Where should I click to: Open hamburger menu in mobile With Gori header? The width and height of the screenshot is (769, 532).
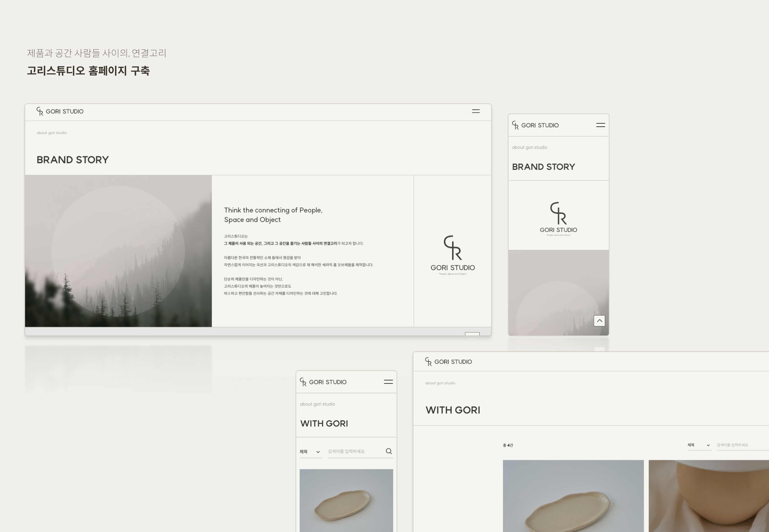[x=388, y=382]
